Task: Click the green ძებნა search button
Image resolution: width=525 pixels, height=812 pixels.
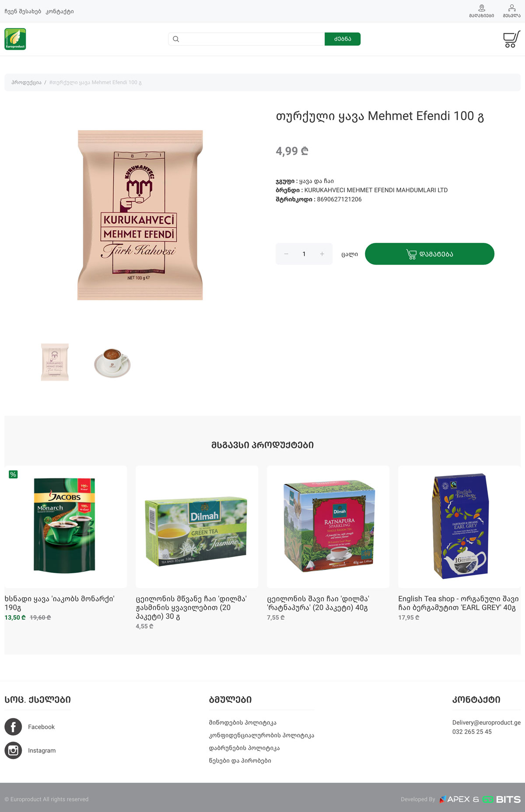Action: click(x=343, y=39)
